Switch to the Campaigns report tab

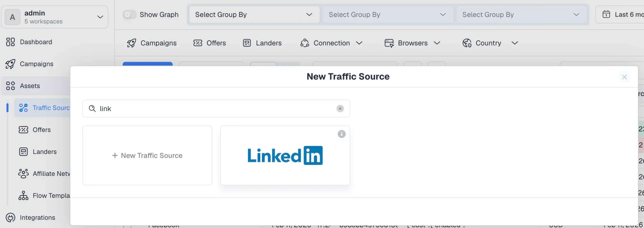152,43
